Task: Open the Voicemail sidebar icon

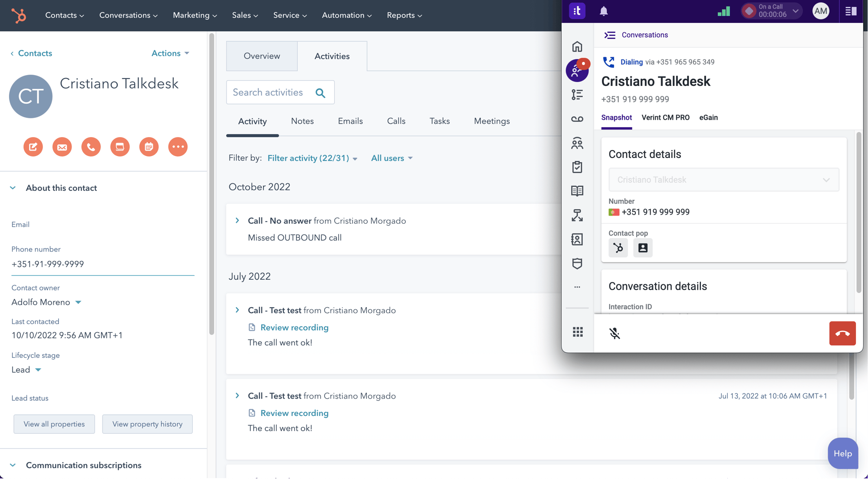Action: (x=577, y=119)
